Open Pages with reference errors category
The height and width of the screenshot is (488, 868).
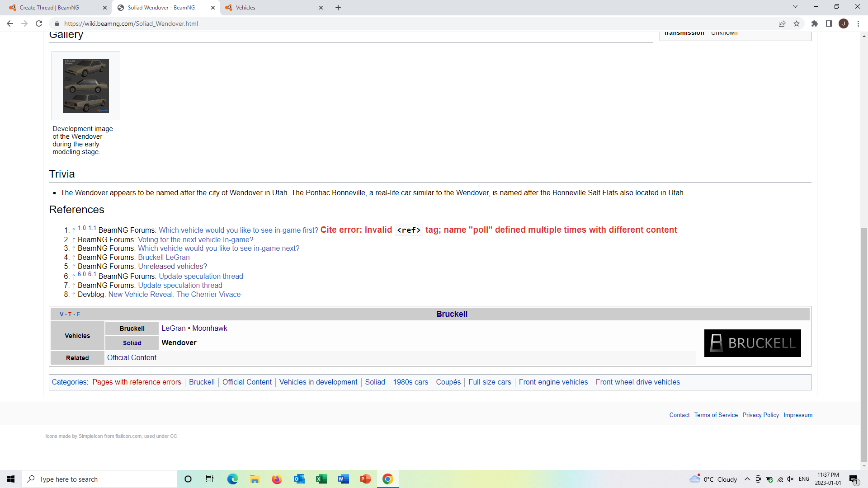[137, 382]
